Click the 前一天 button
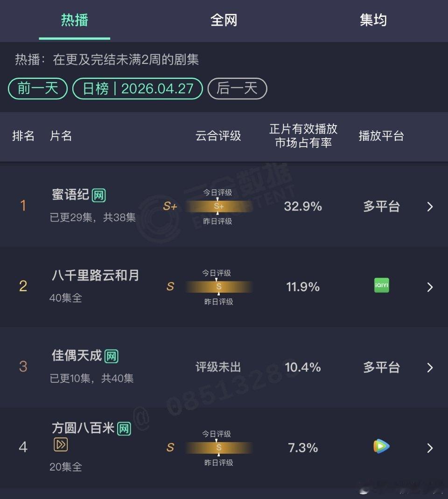 click(x=37, y=89)
